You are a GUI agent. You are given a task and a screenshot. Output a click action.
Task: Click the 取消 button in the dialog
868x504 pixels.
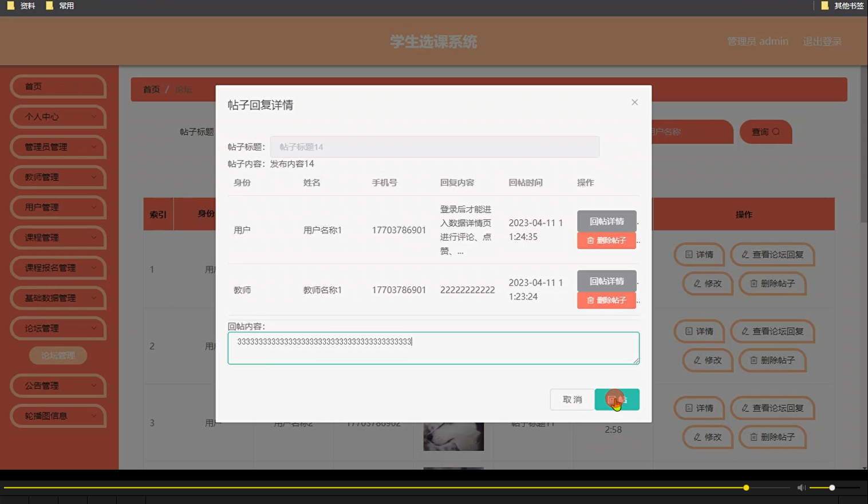[x=571, y=399]
